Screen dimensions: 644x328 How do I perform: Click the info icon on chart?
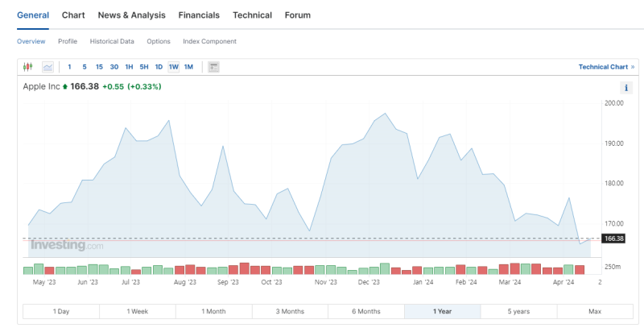[x=626, y=88]
